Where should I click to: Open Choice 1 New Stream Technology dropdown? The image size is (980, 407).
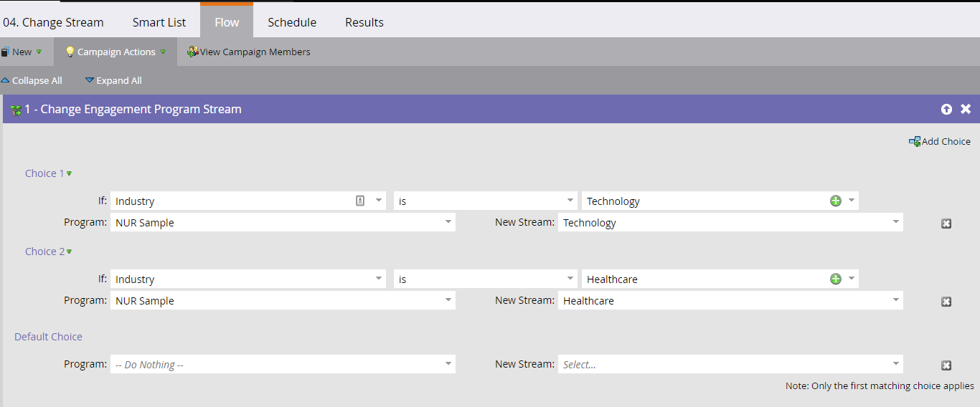click(x=730, y=222)
